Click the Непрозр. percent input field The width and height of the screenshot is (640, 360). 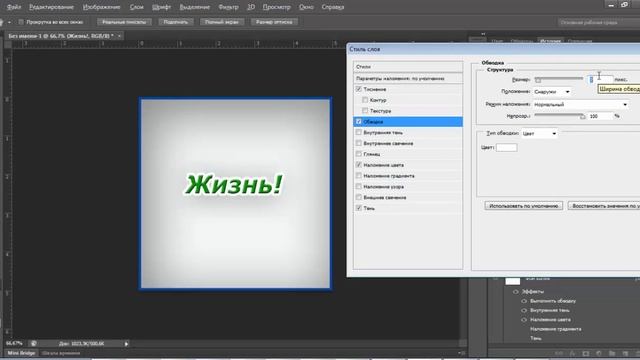[600, 116]
